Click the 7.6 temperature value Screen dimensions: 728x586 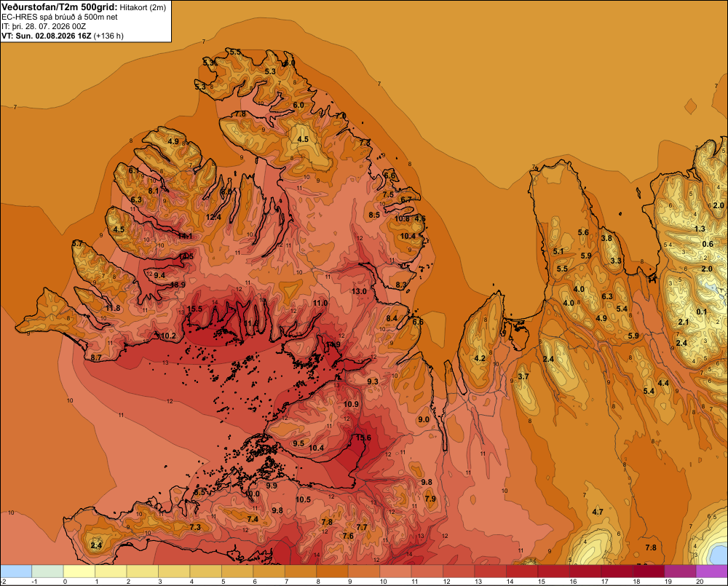(x=348, y=536)
